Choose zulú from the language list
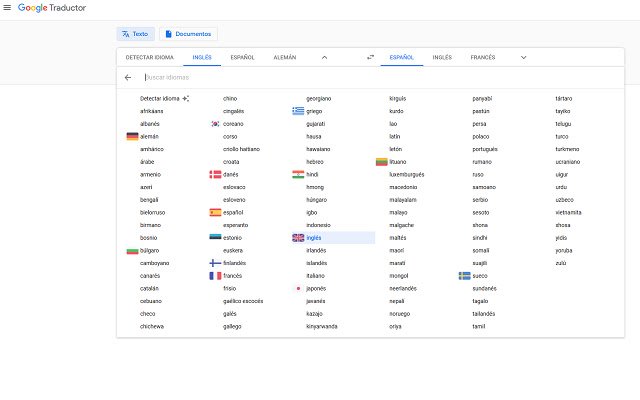Image resolution: width=640 pixels, height=400 pixels. click(561, 263)
